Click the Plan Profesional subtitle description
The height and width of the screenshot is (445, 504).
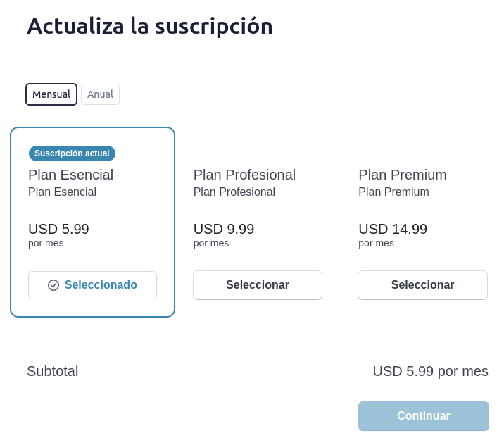234,192
